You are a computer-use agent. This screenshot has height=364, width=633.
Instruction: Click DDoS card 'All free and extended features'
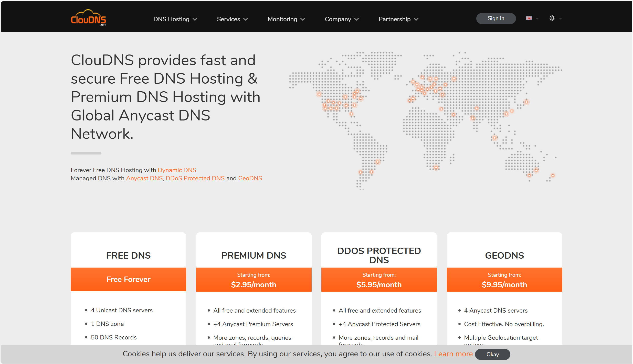(x=380, y=311)
